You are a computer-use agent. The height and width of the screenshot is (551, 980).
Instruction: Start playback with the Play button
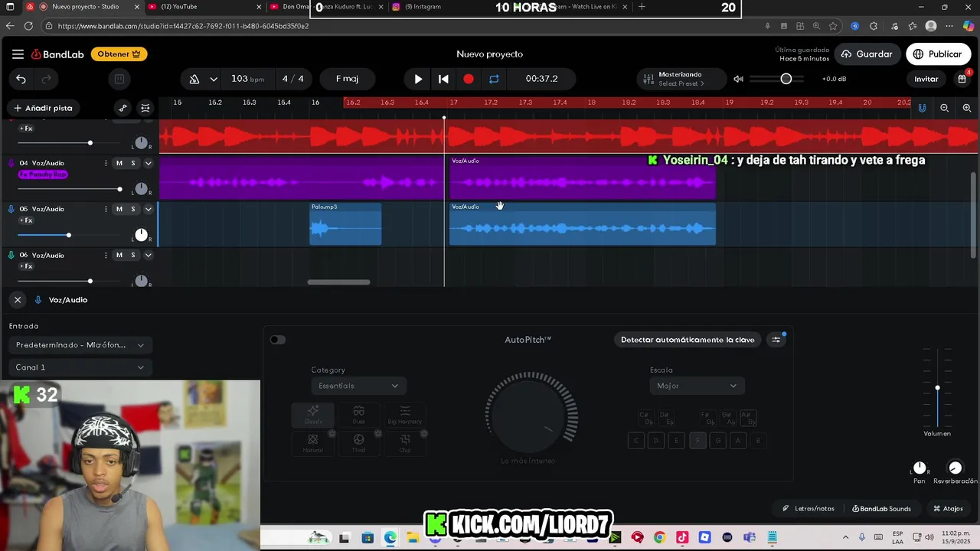coord(418,79)
